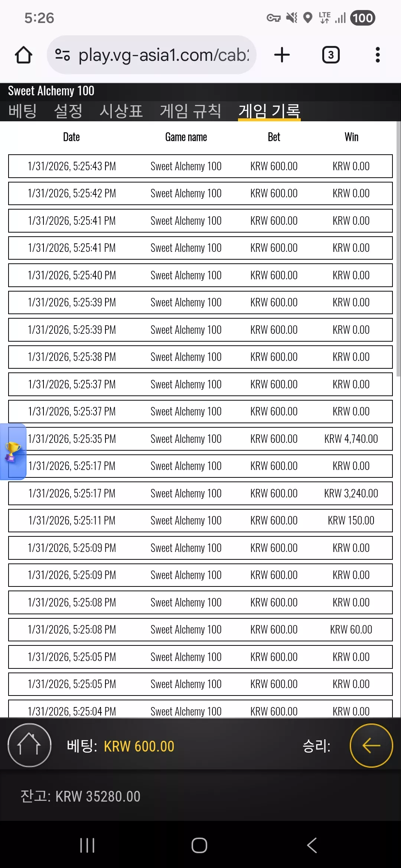Image resolution: width=401 pixels, height=868 pixels.
Task: Open the browser three-dot menu
Action: (x=378, y=55)
